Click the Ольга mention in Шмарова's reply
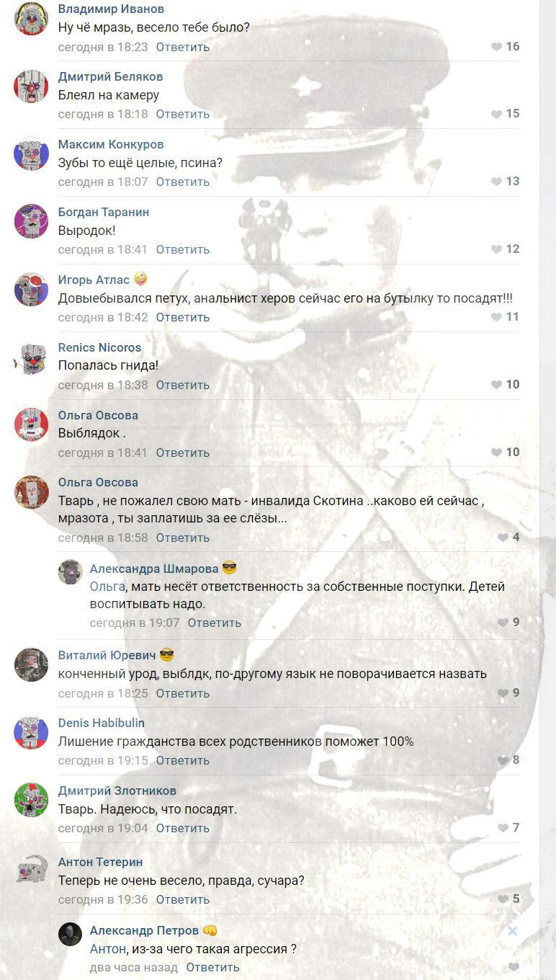556x980 pixels. pos(107,587)
